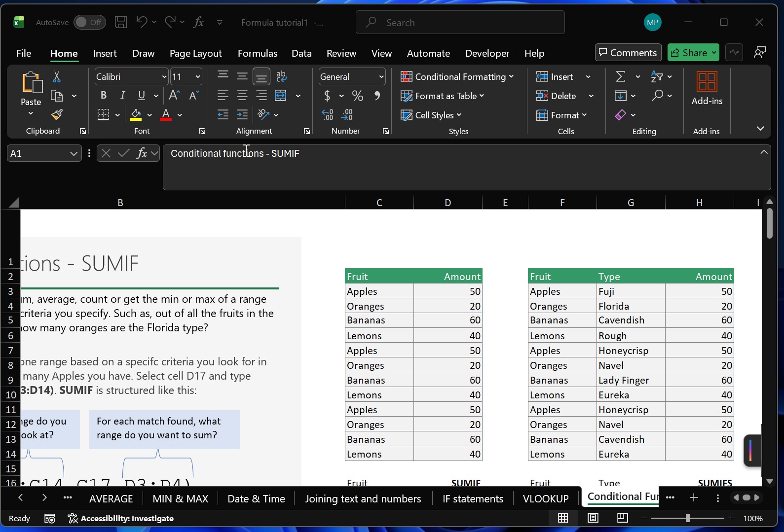Toggle Italic formatting

[x=122, y=95]
